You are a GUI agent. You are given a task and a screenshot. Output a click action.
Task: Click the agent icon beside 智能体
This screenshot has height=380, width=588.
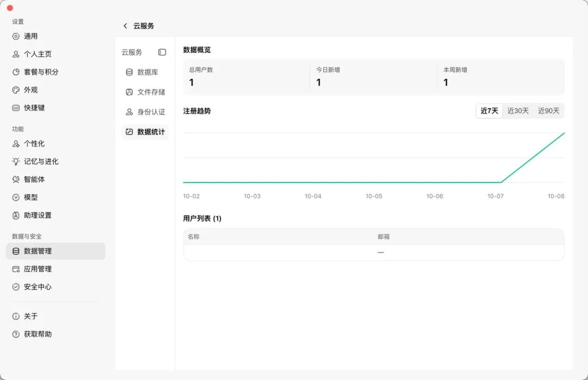(x=16, y=180)
